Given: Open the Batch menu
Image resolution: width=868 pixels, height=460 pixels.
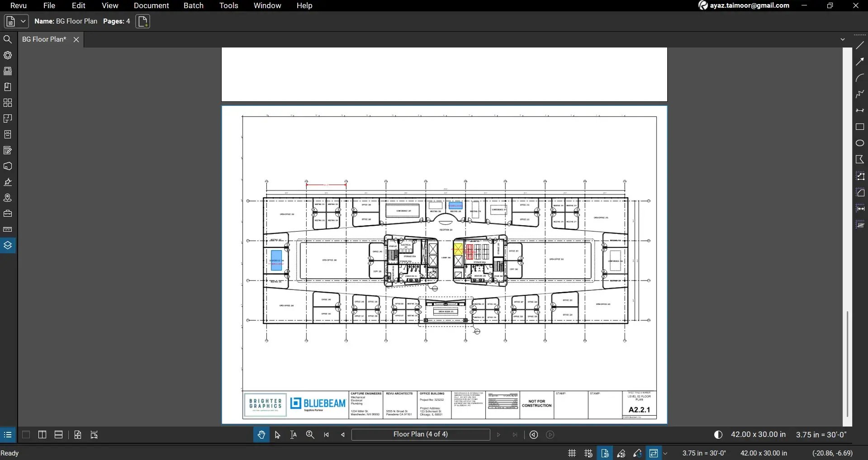Looking at the screenshot, I should pyautogui.click(x=193, y=5).
